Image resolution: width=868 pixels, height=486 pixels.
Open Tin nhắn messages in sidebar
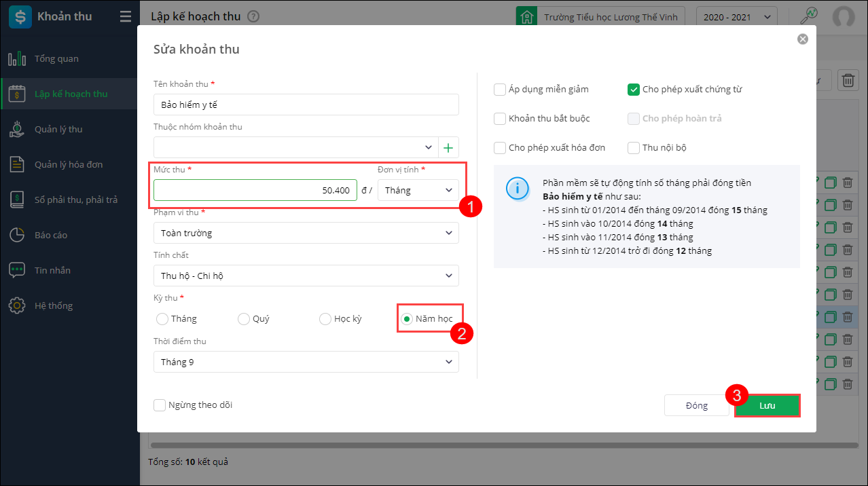[x=52, y=270]
